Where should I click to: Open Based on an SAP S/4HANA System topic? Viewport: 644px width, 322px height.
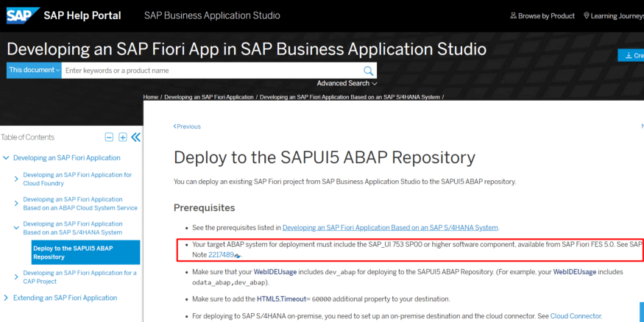(x=73, y=228)
